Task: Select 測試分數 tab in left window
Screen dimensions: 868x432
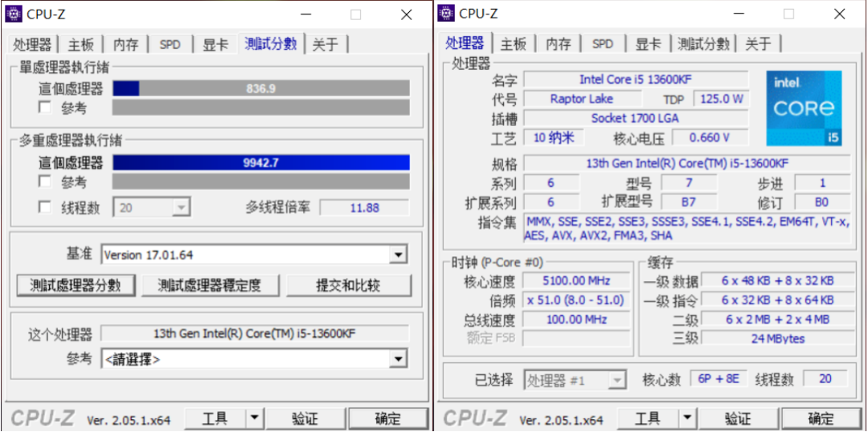Action: tap(271, 43)
